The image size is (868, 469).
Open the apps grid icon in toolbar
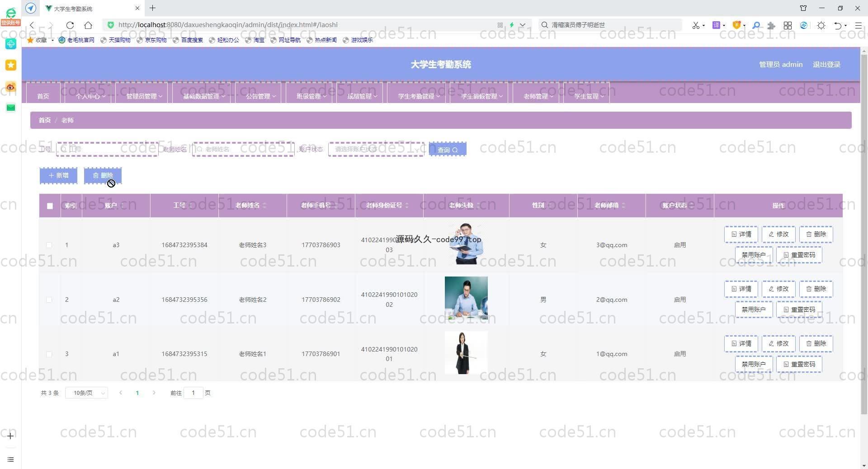(x=788, y=25)
